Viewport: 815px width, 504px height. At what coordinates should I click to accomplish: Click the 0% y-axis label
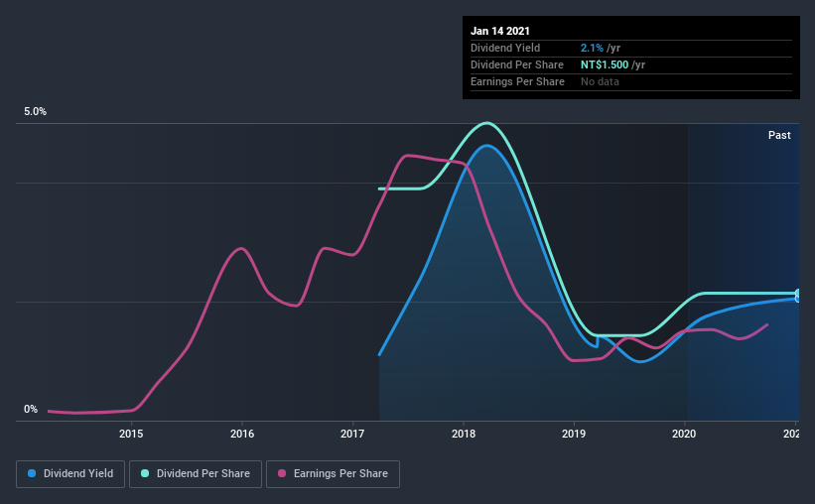(31, 410)
